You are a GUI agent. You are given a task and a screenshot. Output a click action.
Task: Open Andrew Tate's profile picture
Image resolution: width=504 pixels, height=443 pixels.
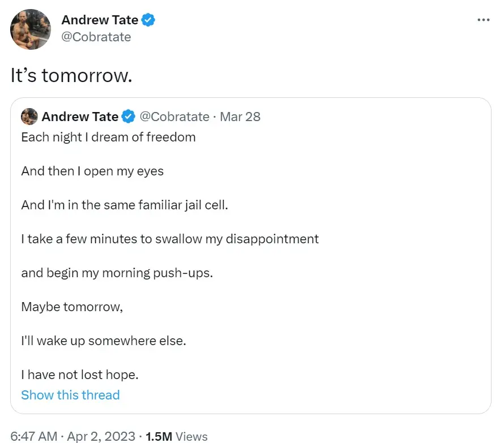tap(30, 29)
